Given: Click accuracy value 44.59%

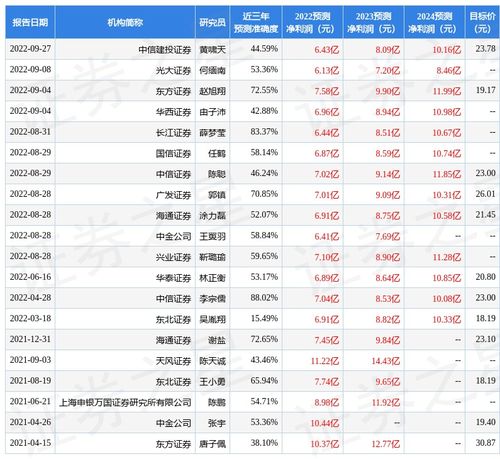Looking at the screenshot, I should click(x=264, y=49).
